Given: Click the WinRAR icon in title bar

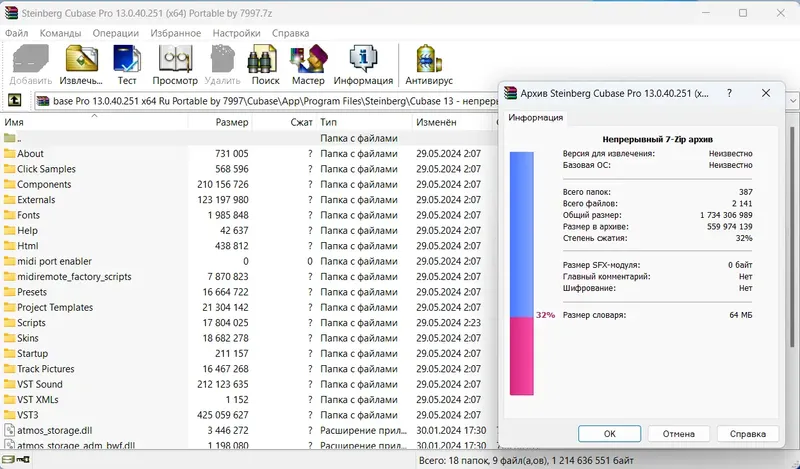Looking at the screenshot, I should [x=11, y=13].
